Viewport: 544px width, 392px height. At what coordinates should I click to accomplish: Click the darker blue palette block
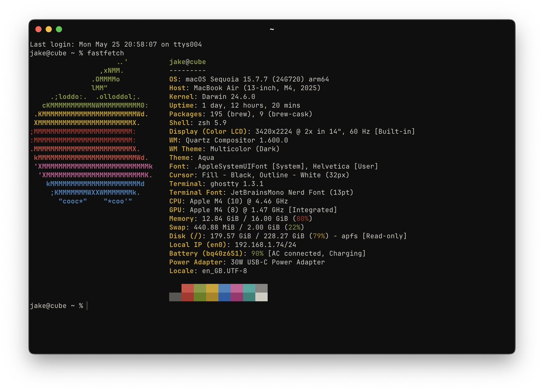tap(224, 297)
